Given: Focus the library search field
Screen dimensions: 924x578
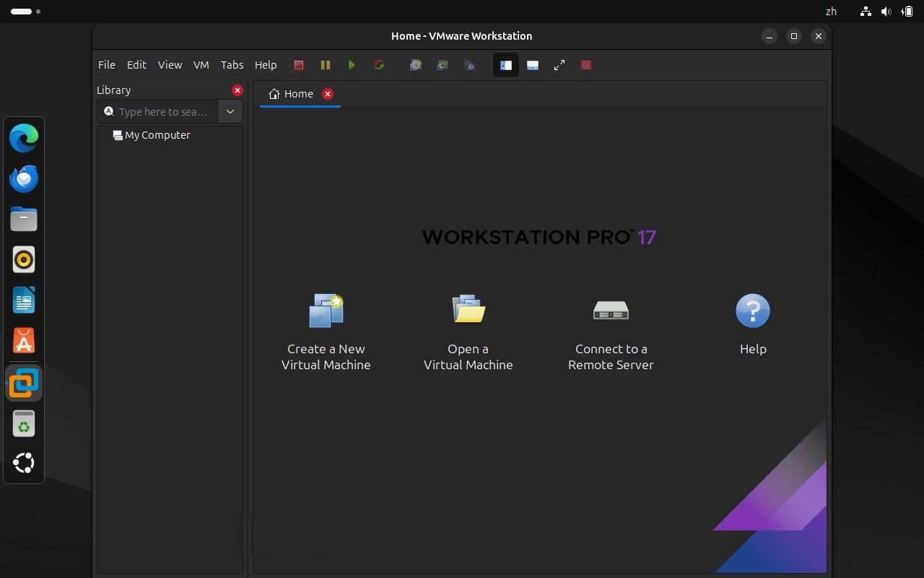Looking at the screenshot, I should point(157,111).
